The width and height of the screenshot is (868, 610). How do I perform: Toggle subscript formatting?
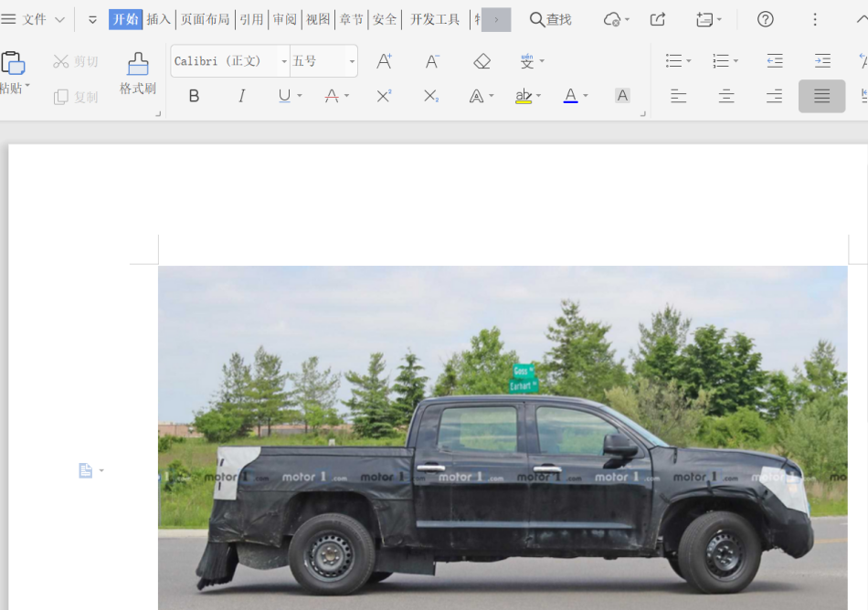[431, 96]
